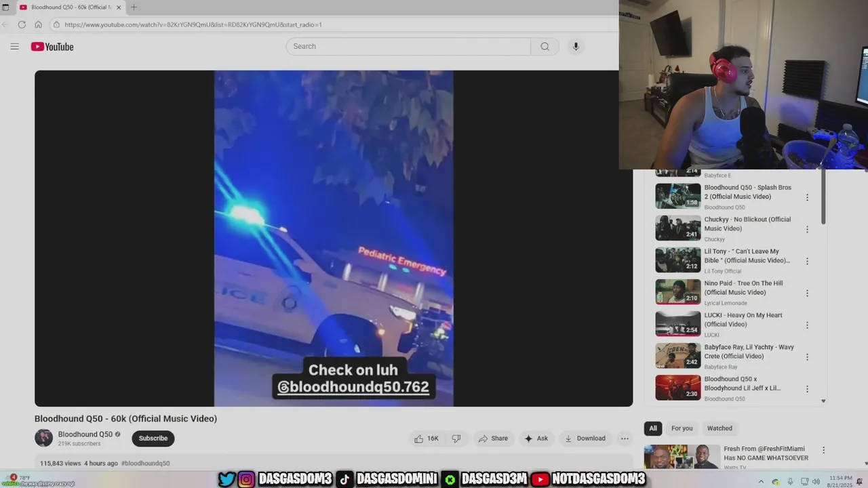Click the video player area
This screenshot has height=488, width=868.
pyautogui.click(x=334, y=239)
